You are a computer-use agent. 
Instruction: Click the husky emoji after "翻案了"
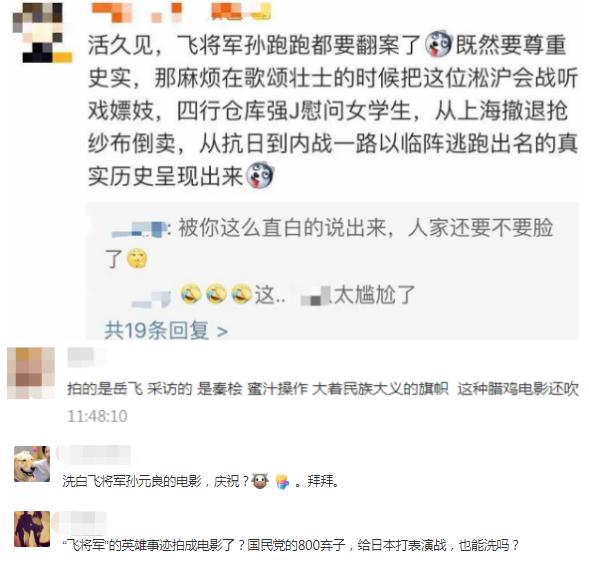[438, 44]
